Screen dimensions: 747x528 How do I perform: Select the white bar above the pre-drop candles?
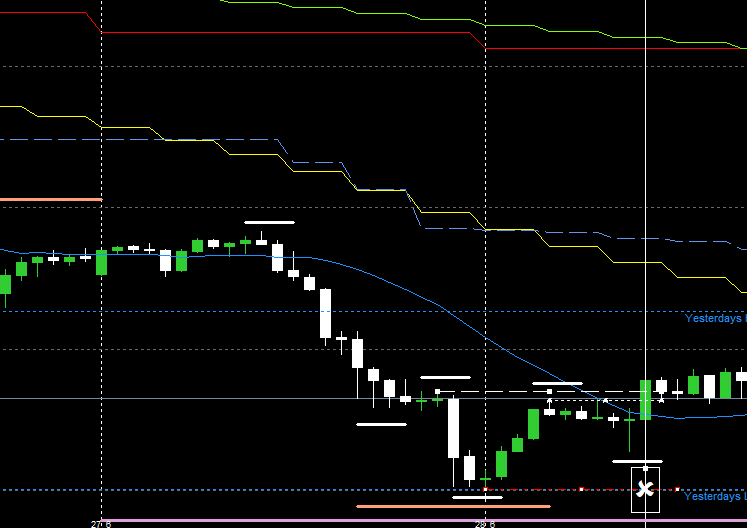pos(269,222)
